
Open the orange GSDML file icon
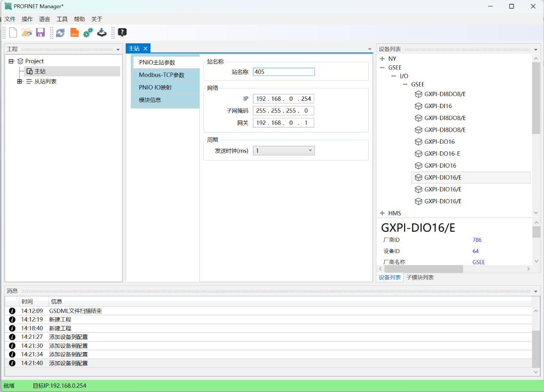(x=75, y=33)
